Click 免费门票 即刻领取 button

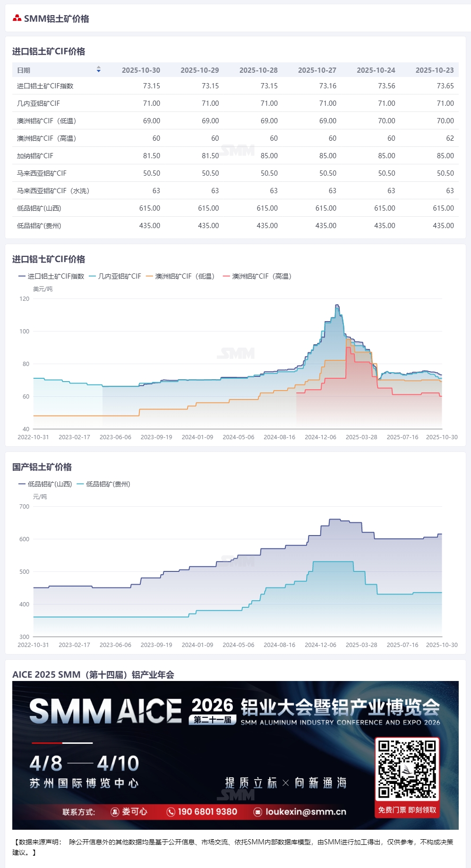407,810
